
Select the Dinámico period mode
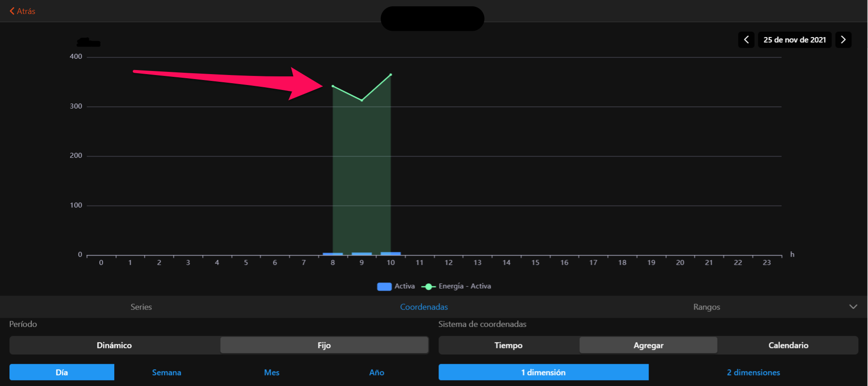pos(114,345)
